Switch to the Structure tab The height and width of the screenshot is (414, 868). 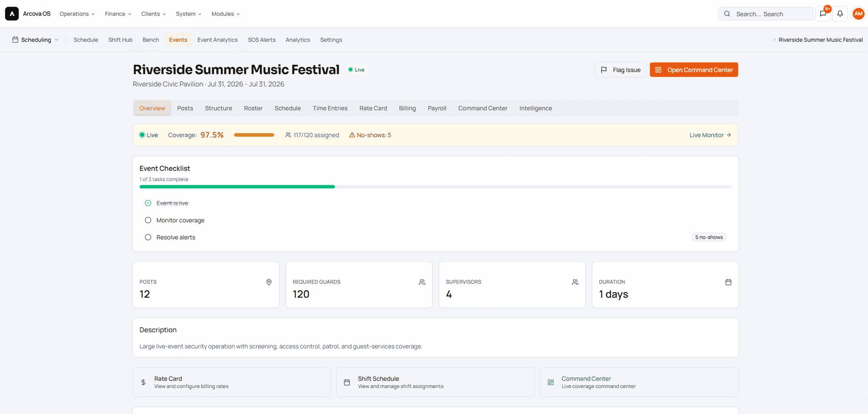[218, 108]
